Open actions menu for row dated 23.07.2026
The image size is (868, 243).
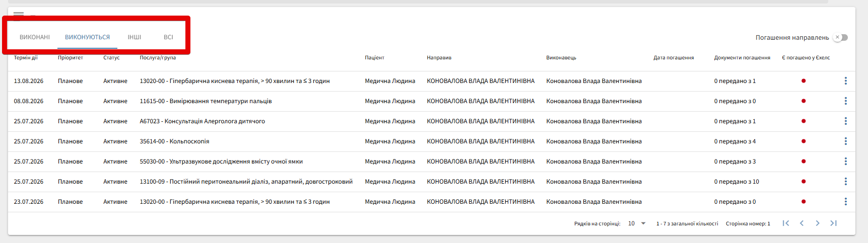[x=845, y=202]
